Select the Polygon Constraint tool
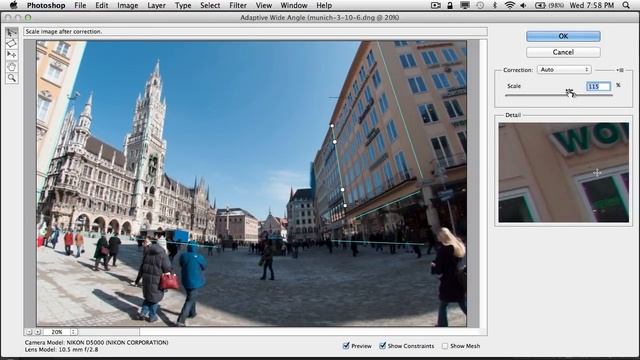640x360 pixels. click(11, 43)
